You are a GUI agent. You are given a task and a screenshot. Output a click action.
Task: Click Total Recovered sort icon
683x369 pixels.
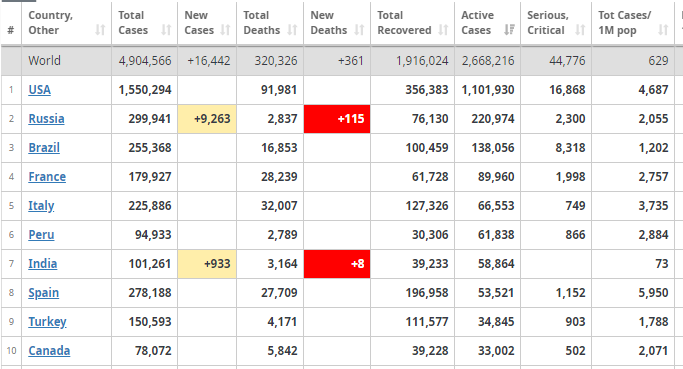[443, 30]
